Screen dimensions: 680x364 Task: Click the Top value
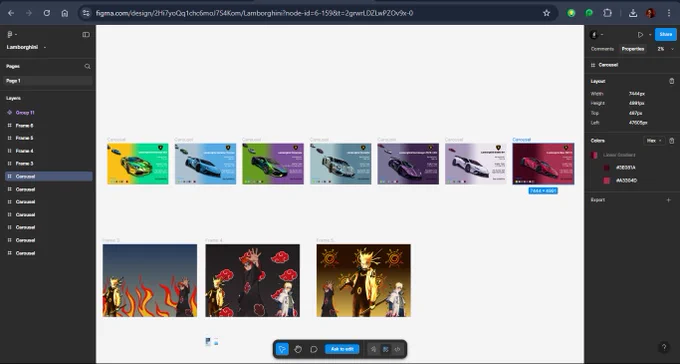click(x=635, y=113)
